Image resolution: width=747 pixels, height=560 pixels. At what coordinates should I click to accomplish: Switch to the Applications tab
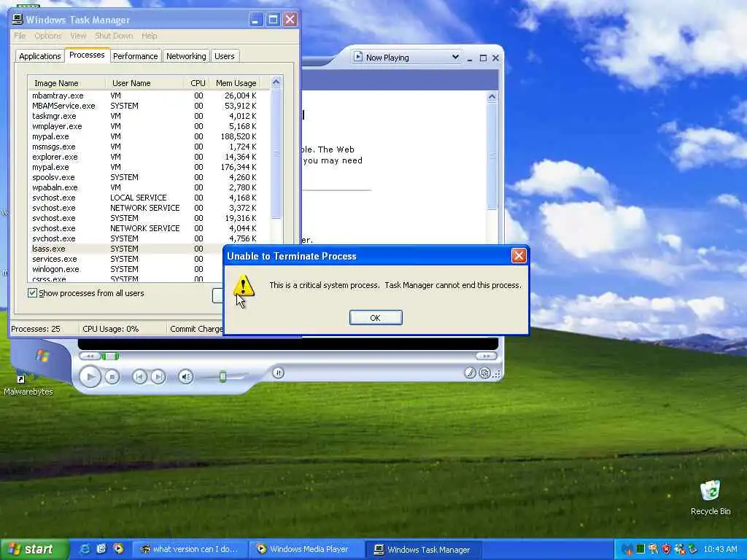40,56
